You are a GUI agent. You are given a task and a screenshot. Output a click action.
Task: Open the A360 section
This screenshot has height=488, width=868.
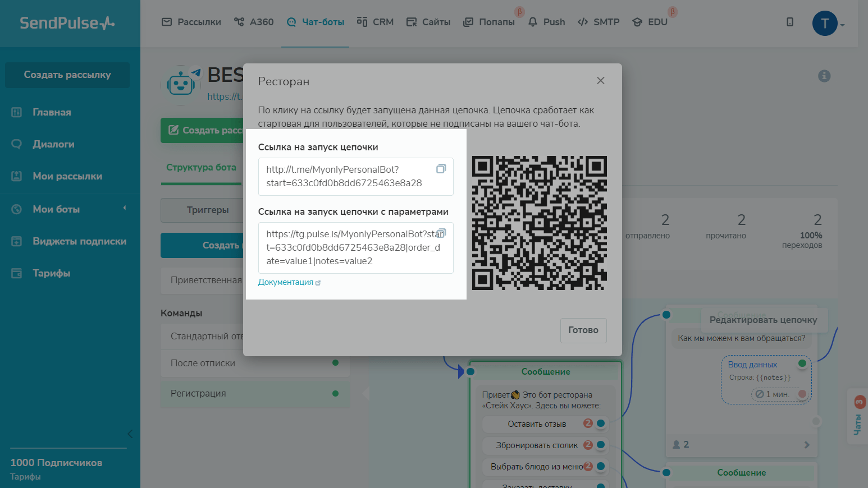tap(254, 22)
